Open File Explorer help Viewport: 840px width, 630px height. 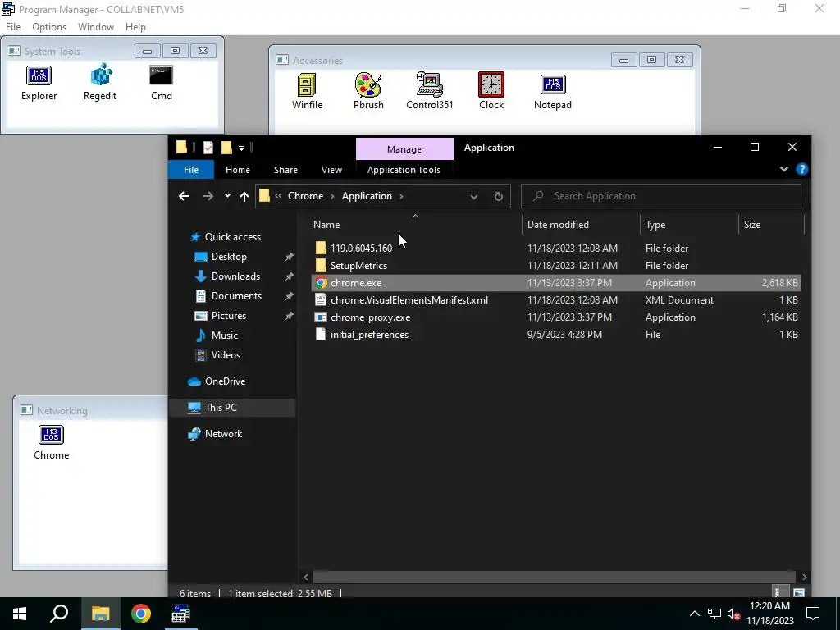pos(801,169)
